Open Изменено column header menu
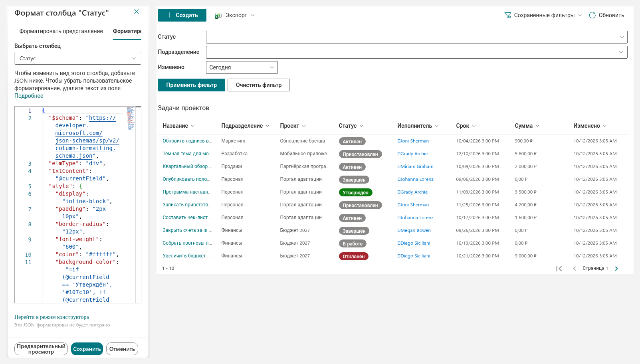 (x=590, y=126)
